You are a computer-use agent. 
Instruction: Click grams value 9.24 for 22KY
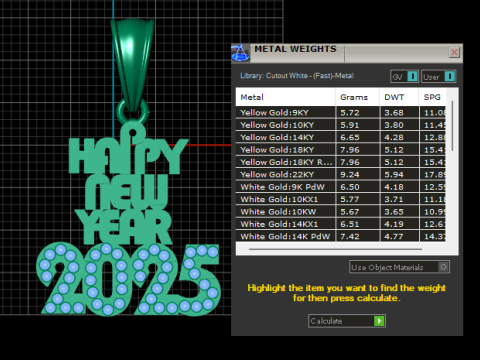[x=350, y=175]
